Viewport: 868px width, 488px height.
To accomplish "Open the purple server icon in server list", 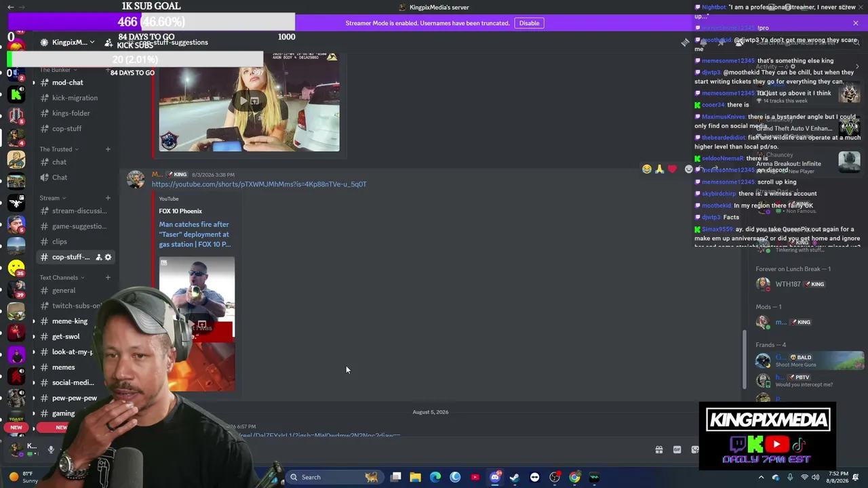I will click(x=16, y=354).
